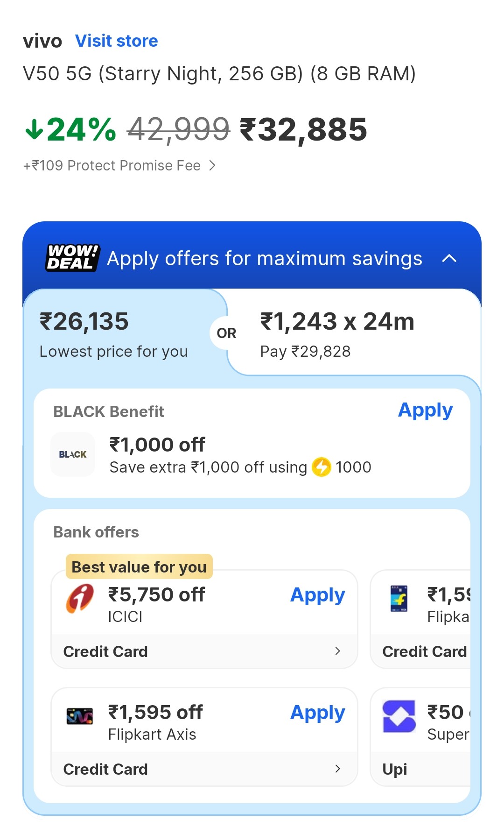Screen dimensions: 504x834
Task: Switch to the ₹1,243 x 24m EMI tab
Action: click(x=337, y=334)
